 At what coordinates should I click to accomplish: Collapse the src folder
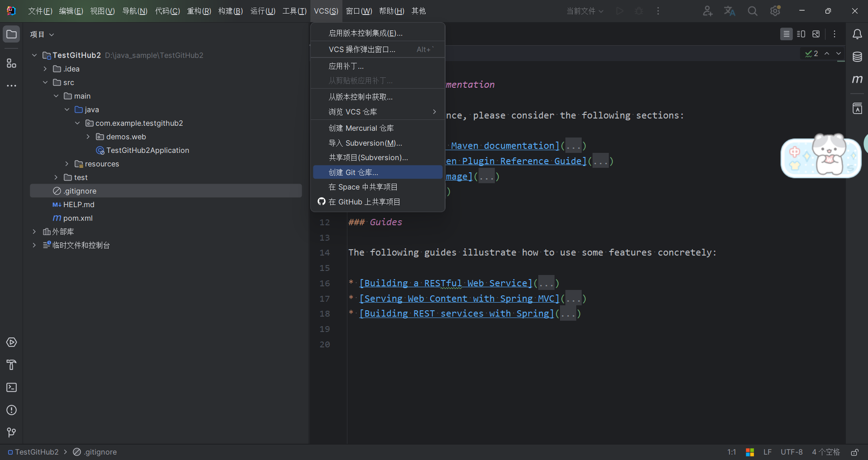45,82
